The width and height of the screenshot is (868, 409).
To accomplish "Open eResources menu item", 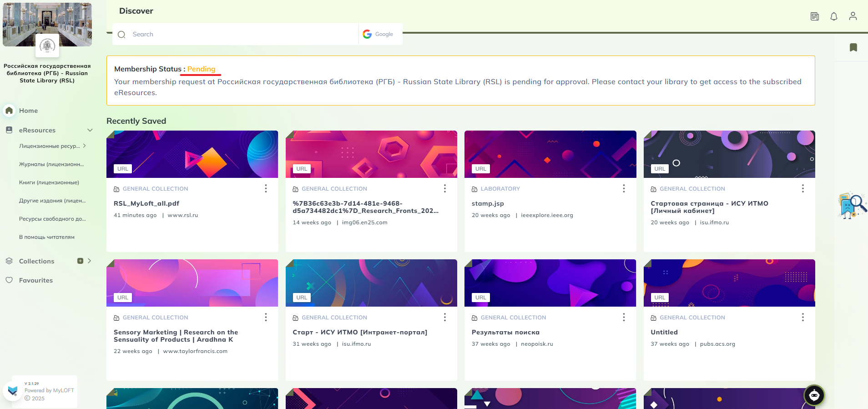I will pos(37,130).
